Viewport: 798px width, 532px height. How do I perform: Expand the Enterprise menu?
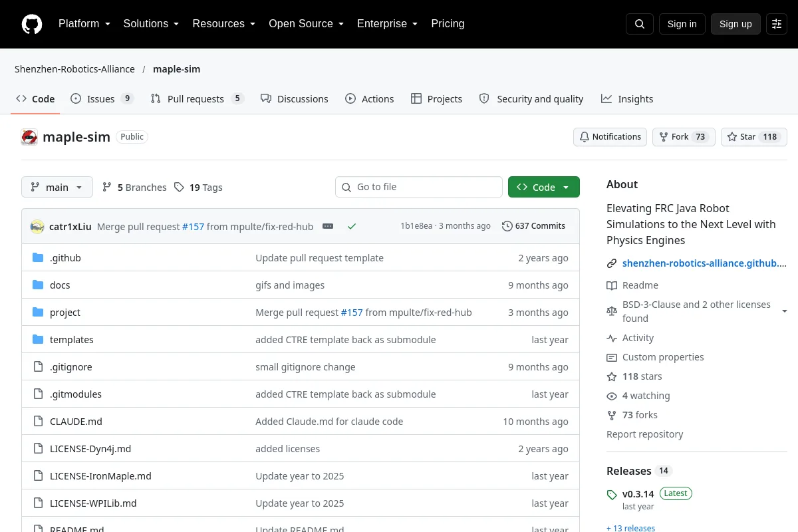(x=388, y=24)
